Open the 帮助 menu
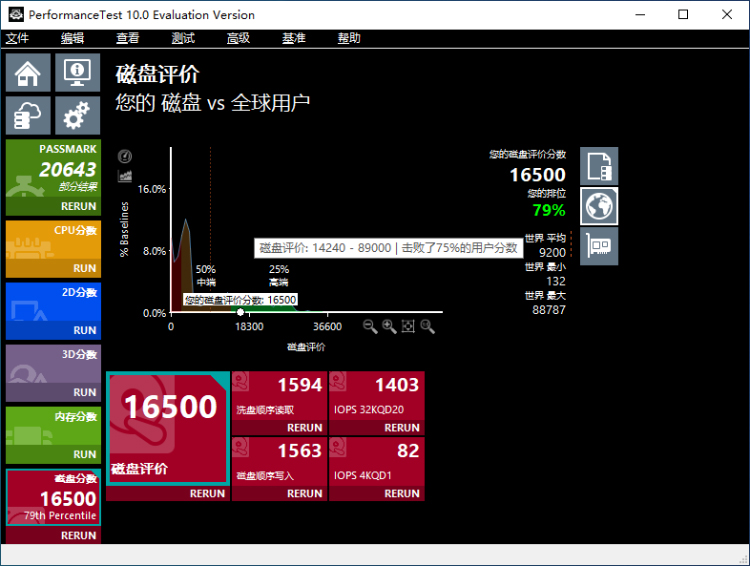 (x=349, y=38)
